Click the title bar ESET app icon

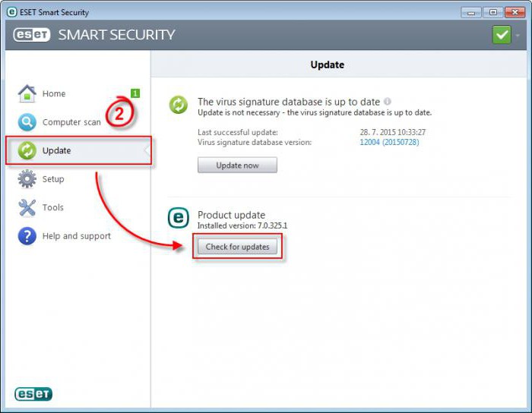coord(11,12)
